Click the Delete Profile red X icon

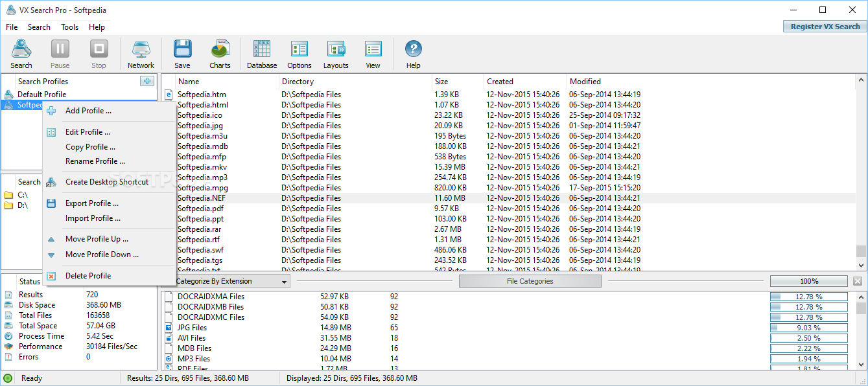click(51, 276)
